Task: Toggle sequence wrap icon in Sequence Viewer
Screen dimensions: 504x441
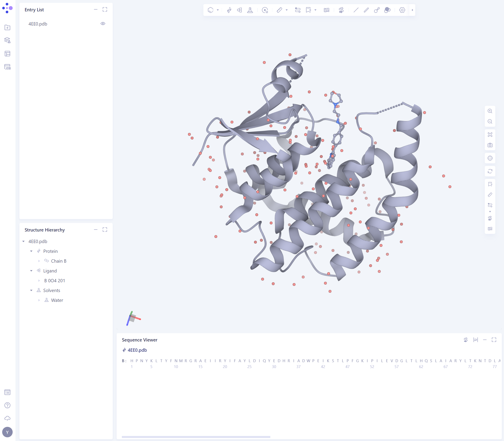Action: (475, 340)
